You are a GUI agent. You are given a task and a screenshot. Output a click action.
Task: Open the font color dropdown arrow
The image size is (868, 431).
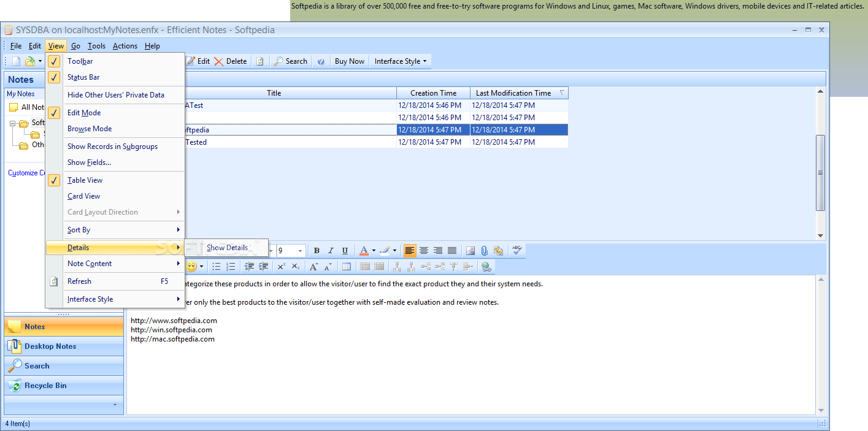click(374, 251)
